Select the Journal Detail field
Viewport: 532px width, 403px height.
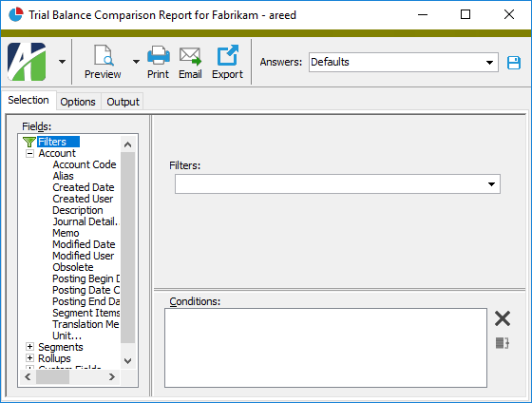(x=85, y=221)
